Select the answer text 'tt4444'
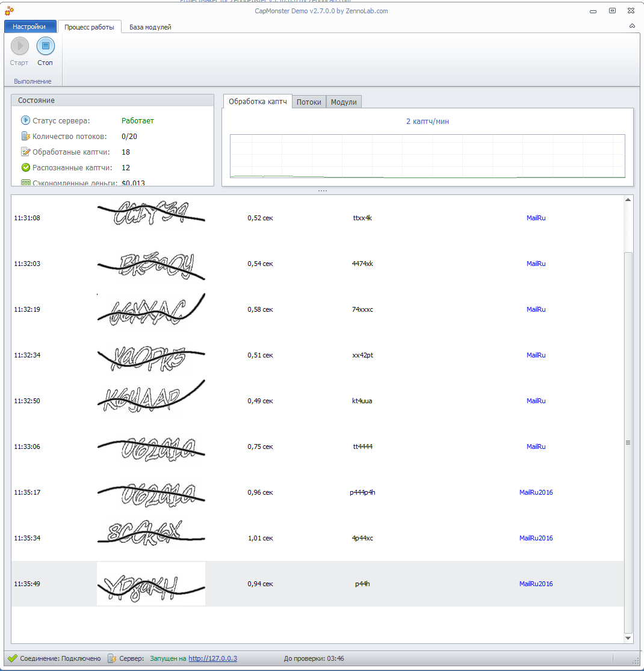Screen dimensions: 644x671 362,447
